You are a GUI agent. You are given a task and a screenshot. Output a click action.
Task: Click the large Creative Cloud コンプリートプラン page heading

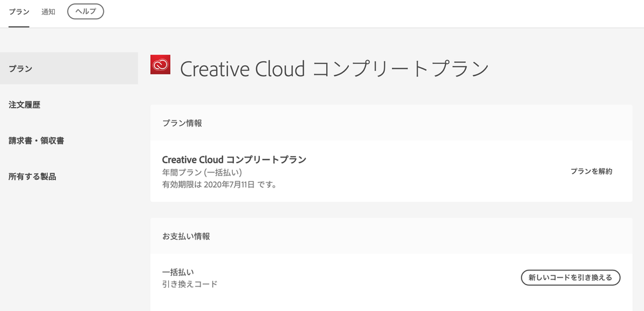coord(335,69)
